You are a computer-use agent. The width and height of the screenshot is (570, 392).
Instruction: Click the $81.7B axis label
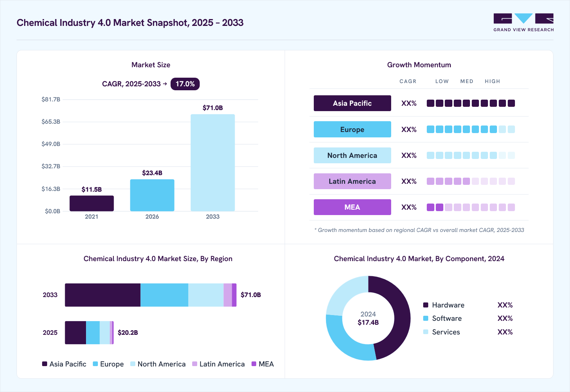coord(51,99)
